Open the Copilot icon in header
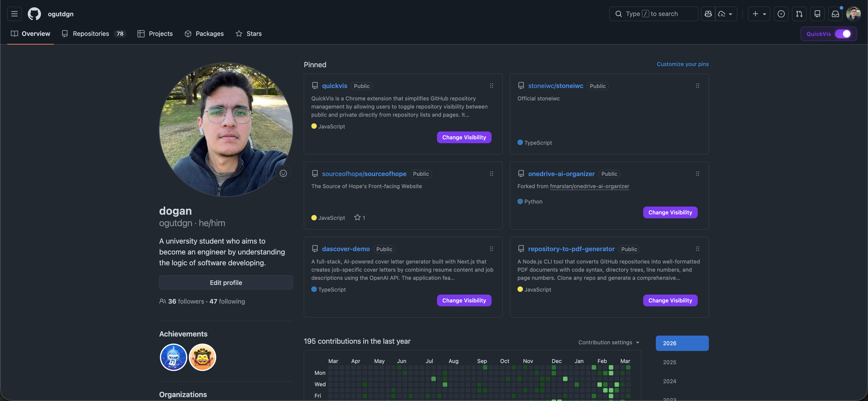This screenshot has height=401, width=868. click(708, 14)
